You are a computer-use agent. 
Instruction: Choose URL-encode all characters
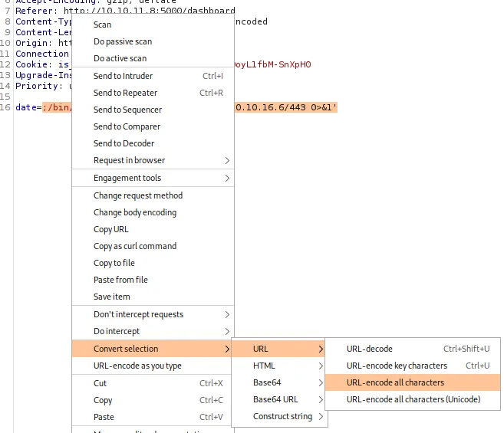point(413,382)
